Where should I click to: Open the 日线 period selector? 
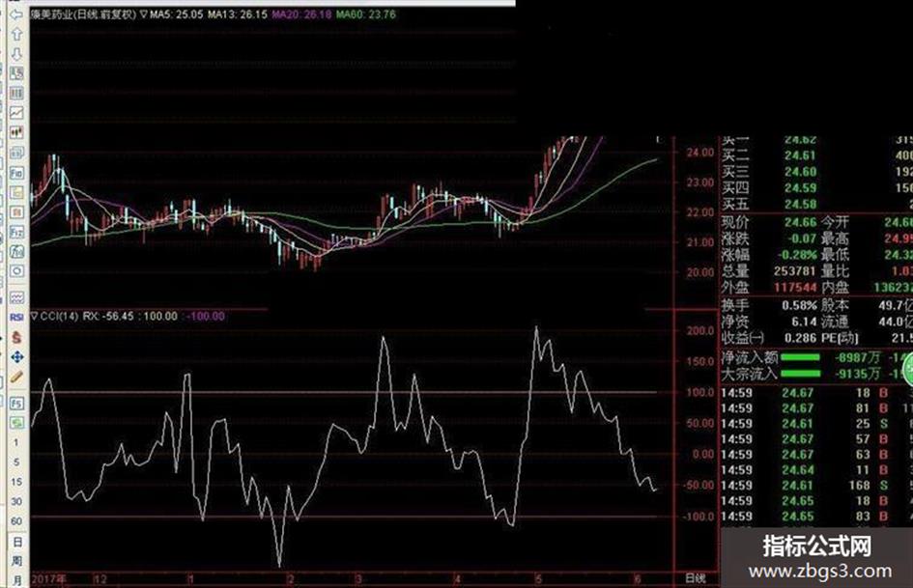[x=696, y=578]
